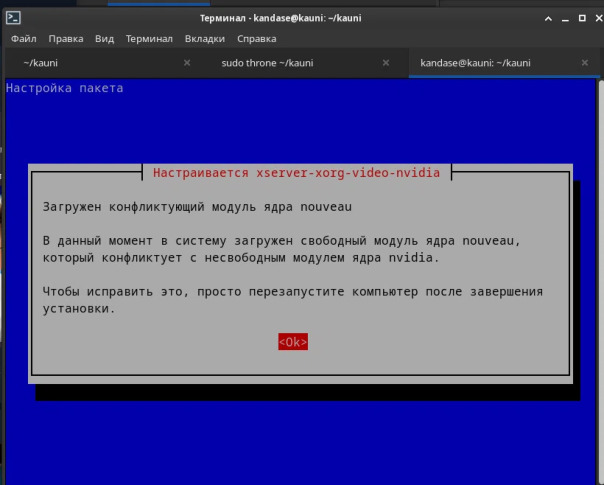
Task: Click the word 'установки.' in the dialog
Action: click(x=79, y=309)
